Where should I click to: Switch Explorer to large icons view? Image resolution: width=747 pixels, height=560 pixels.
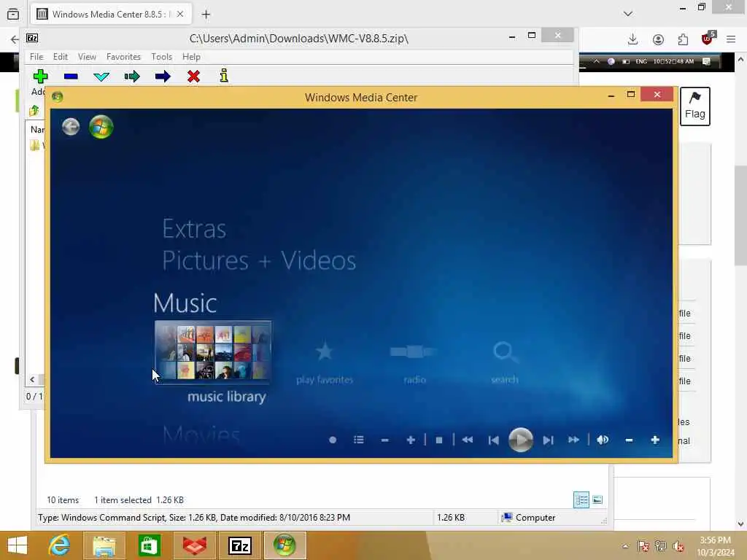[597, 500]
